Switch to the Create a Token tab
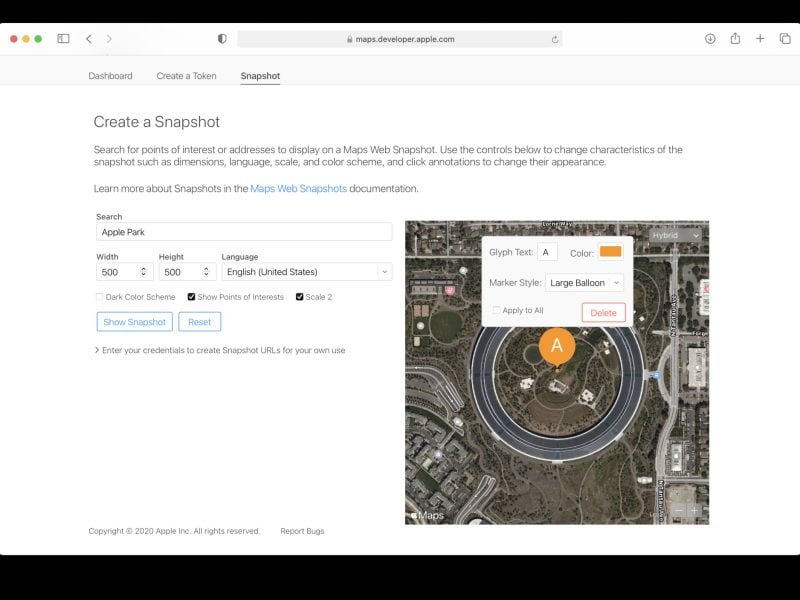The image size is (800, 600). click(187, 75)
